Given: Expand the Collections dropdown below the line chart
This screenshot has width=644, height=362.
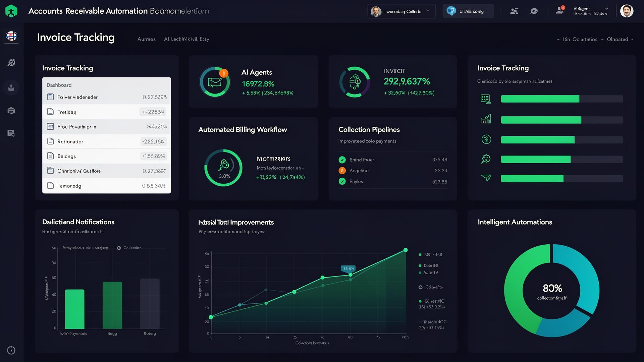Looking at the screenshot, I should pos(313,343).
